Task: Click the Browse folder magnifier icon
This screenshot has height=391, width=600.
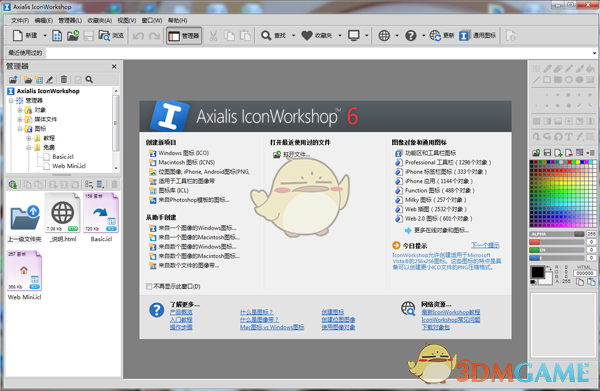Action: [x=104, y=36]
